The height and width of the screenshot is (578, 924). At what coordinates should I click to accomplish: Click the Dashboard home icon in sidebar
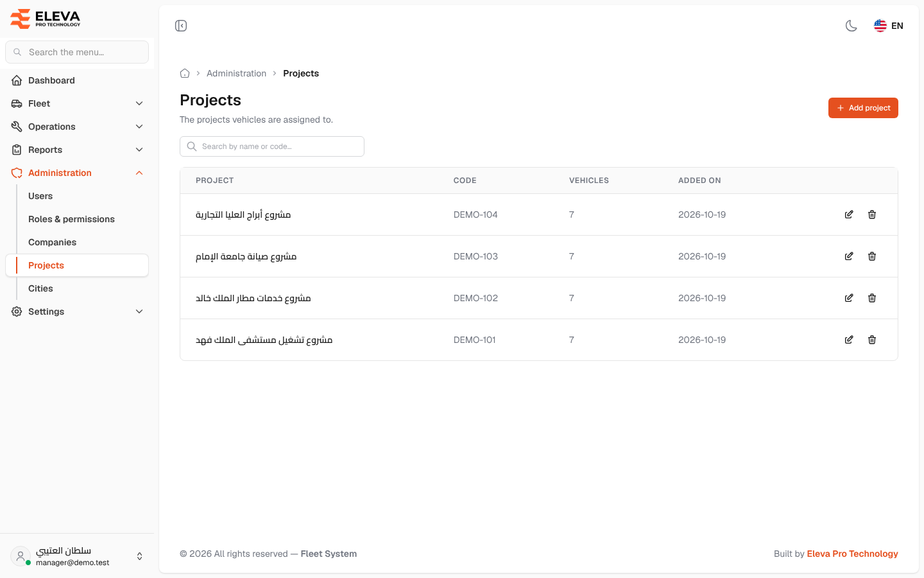click(17, 80)
